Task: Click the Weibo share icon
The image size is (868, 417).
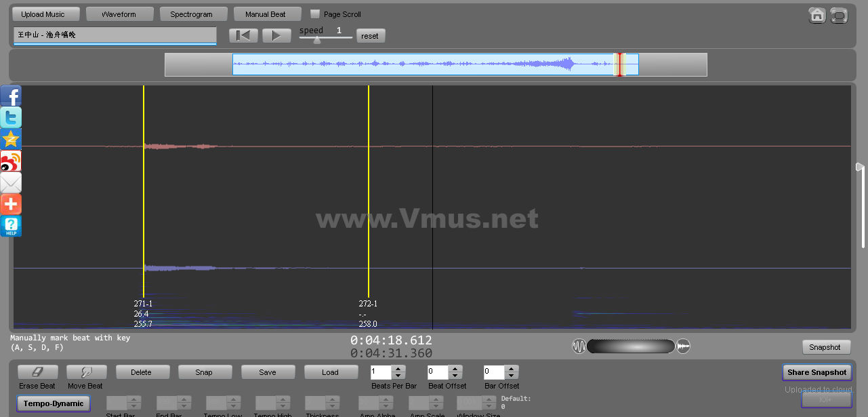Action: [11, 161]
